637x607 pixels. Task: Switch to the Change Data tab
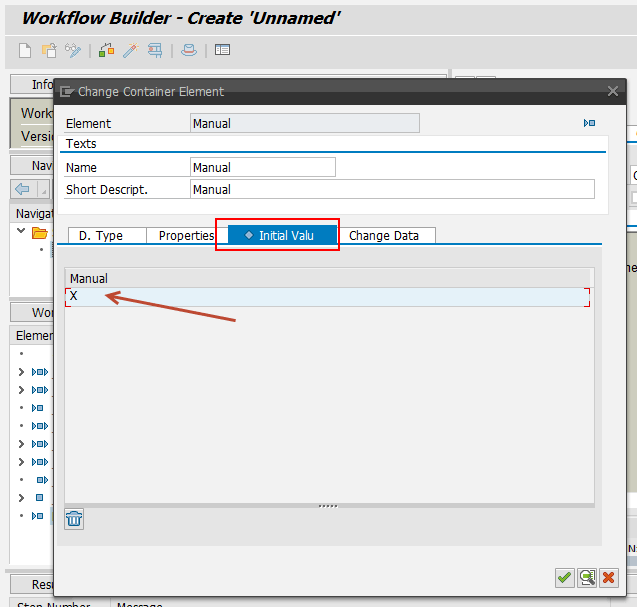click(x=386, y=236)
